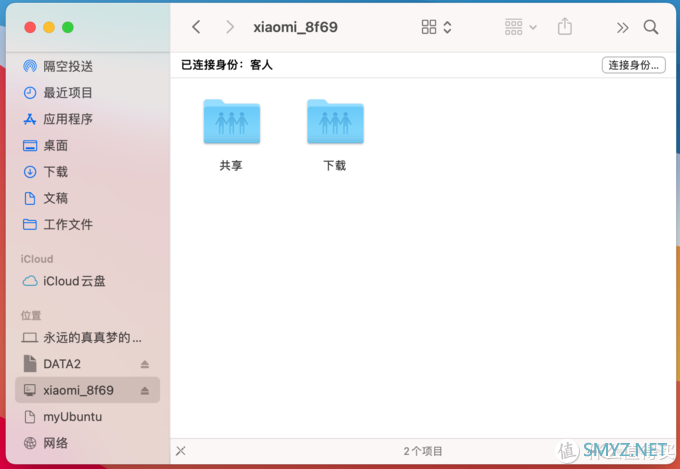Image resolution: width=680 pixels, height=469 pixels.
Task: Click the 连接身份... button
Action: coord(634,65)
